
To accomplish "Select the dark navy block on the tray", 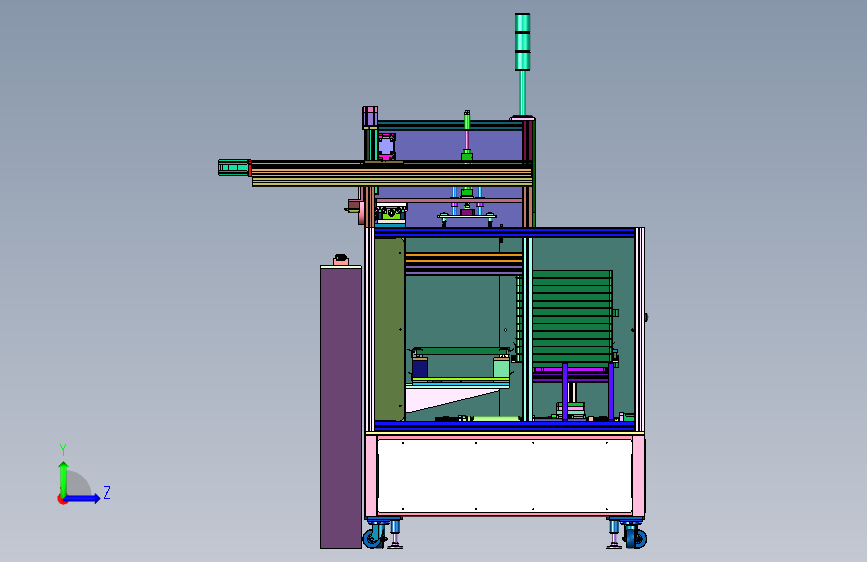I will pos(420,368).
